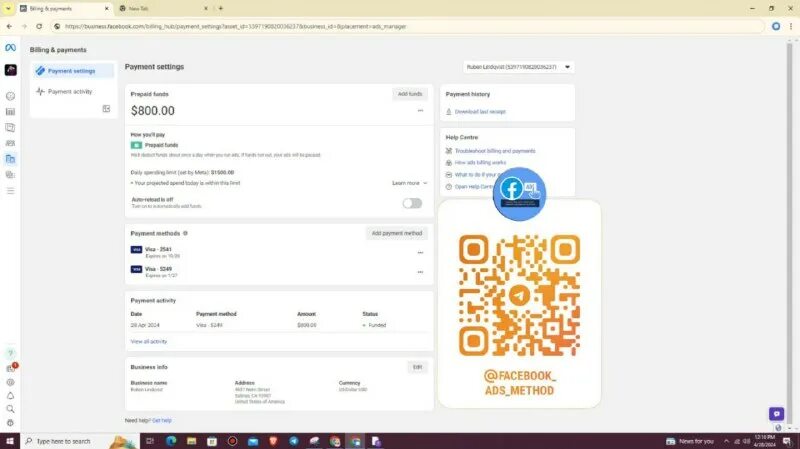800x449 pixels.
Task: Select the Billing & payments sidebar icon
Action: click(10, 159)
